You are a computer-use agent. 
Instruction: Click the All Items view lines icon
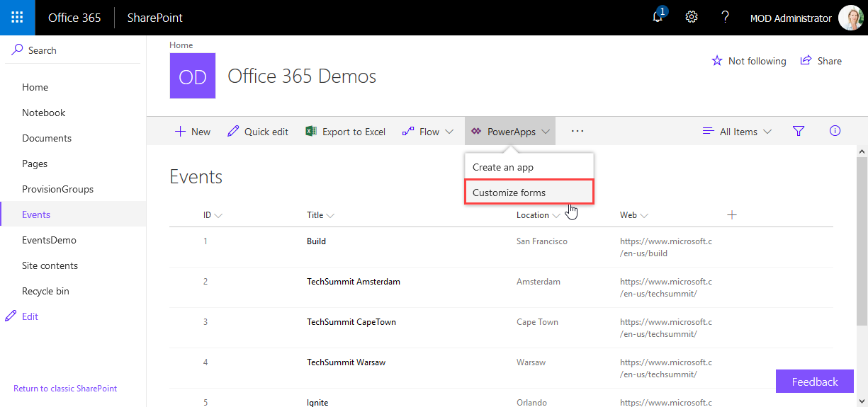point(708,132)
